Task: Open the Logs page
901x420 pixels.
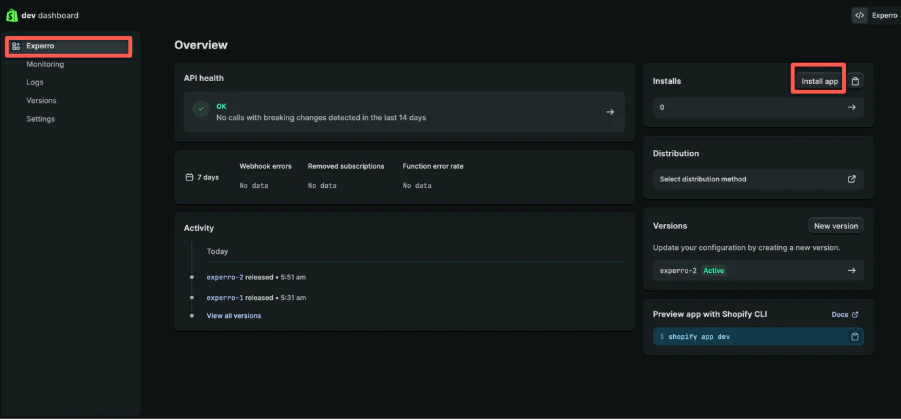Action: tap(34, 82)
